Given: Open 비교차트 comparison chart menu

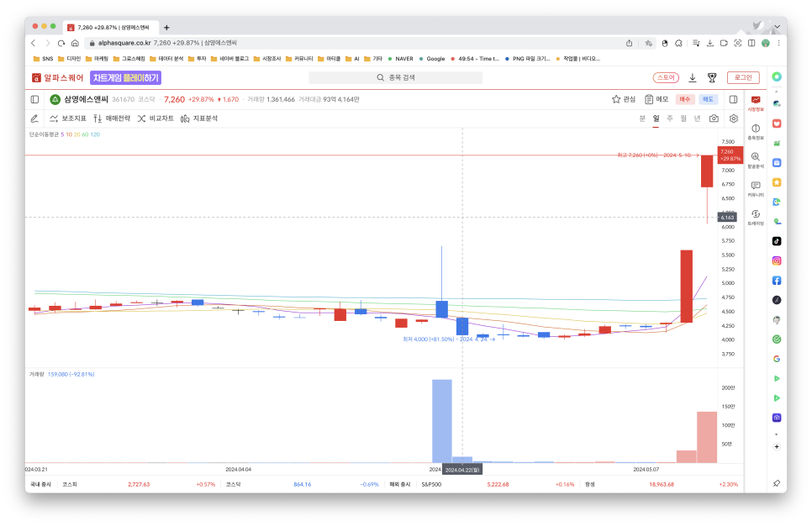Looking at the screenshot, I should click(x=156, y=118).
